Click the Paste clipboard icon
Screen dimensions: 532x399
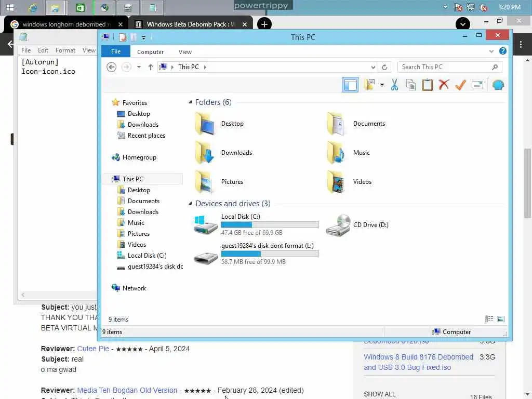[x=427, y=85]
